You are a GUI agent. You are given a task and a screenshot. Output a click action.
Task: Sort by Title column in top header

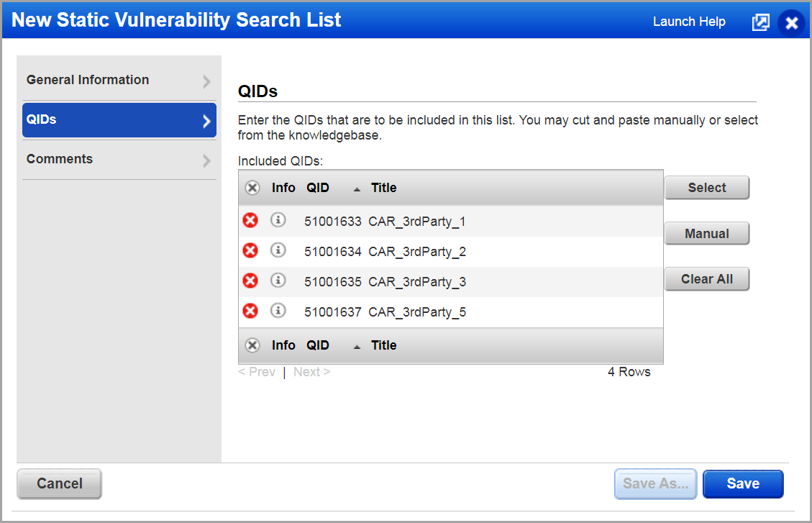(x=383, y=188)
